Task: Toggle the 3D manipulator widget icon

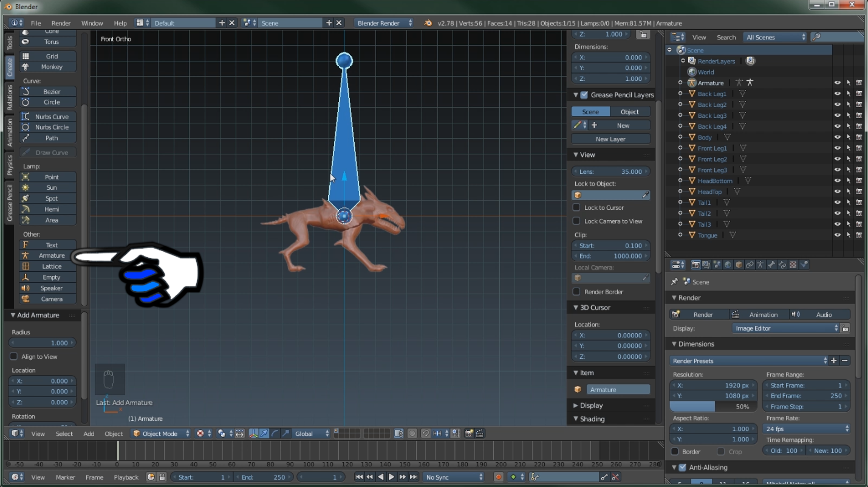Action: tap(254, 433)
